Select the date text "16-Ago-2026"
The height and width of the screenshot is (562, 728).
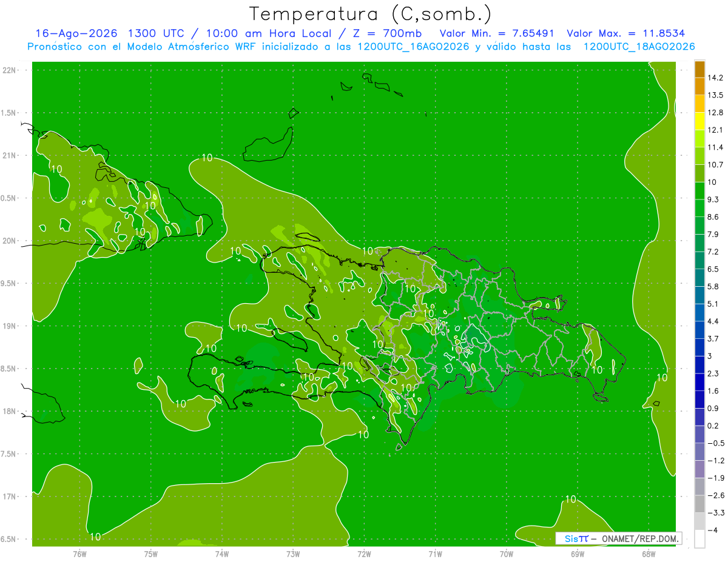76,33
